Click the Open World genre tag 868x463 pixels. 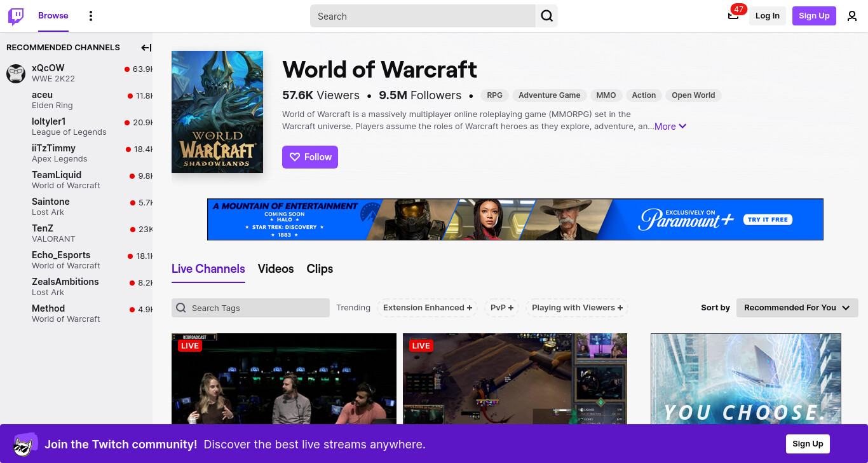[x=693, y=95]
